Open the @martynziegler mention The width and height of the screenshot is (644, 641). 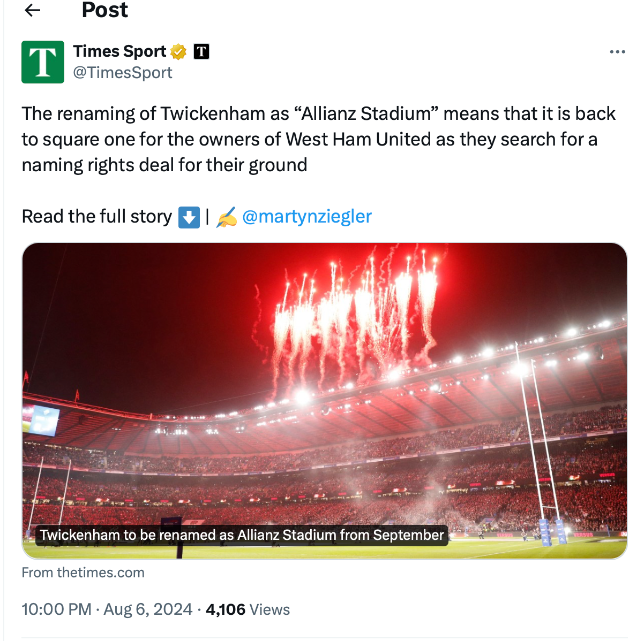tap(307, 217)
